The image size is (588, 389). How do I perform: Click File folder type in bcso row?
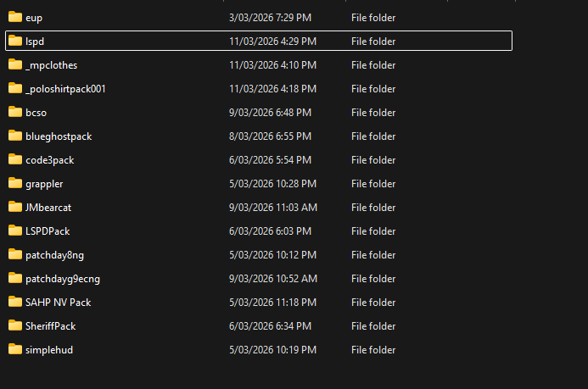pyautogui.click(x=373, y=113)
